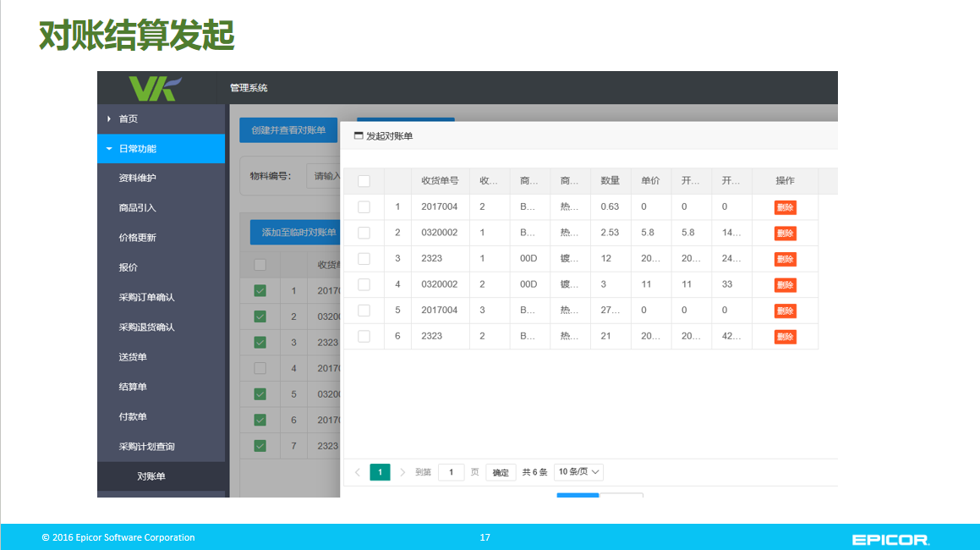Click 添加至临时对账单 button

296,232
